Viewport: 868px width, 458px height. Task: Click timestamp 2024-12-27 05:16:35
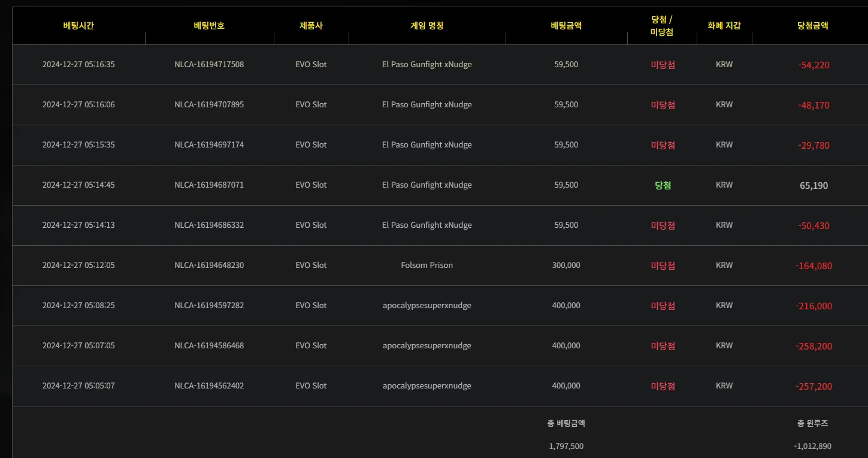click(x=78, y=65)
